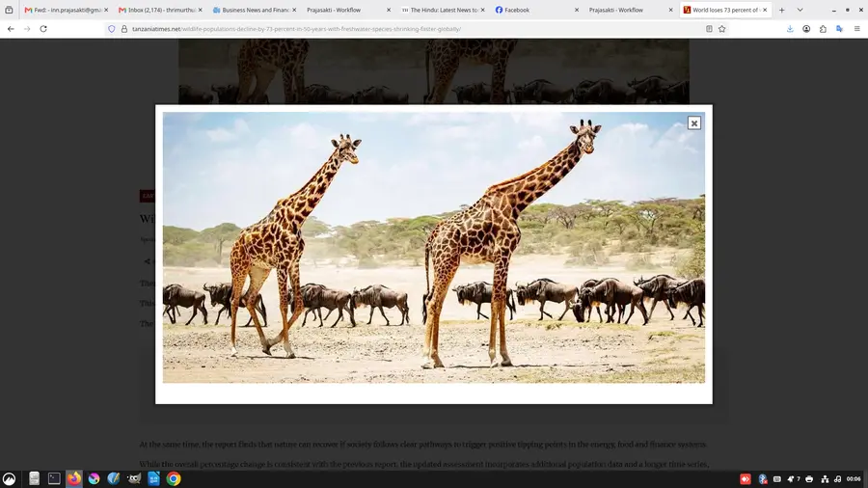
Task: Click the enlarged giraffe photo in lightbox
Action: (433, 247)
